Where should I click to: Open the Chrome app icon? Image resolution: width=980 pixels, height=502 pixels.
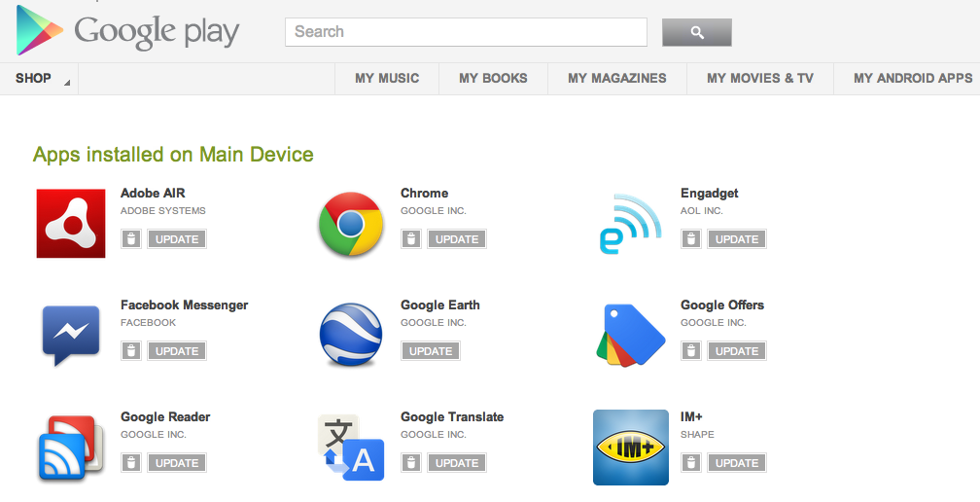[x=351, y=224]
